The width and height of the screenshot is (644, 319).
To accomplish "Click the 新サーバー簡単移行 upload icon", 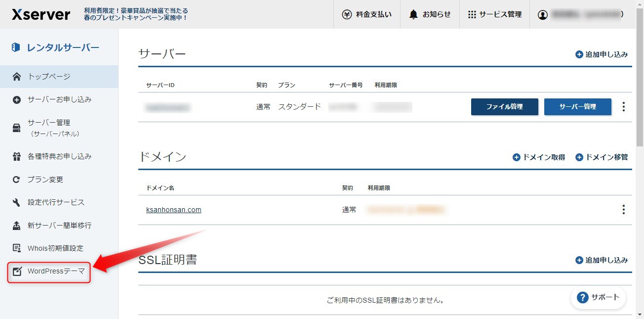I will [18, 226].
